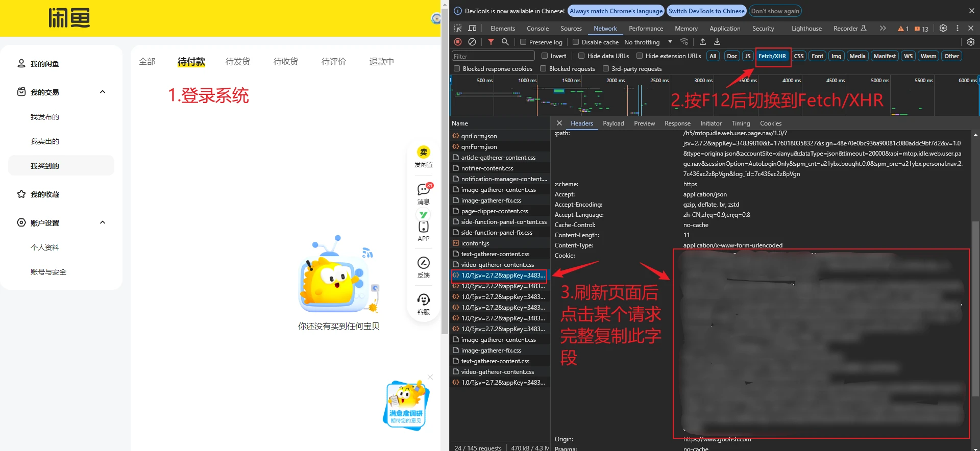The width and height of the screenshot is (980, 451).
Task: Select the iconfont.js request row
Action: tap(500, 243)
